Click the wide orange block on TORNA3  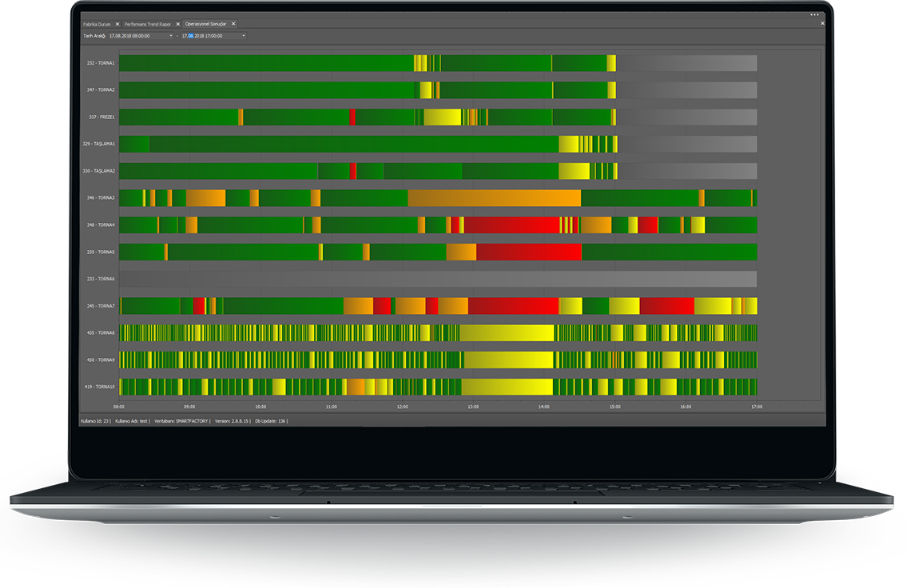tap(494, 198)
